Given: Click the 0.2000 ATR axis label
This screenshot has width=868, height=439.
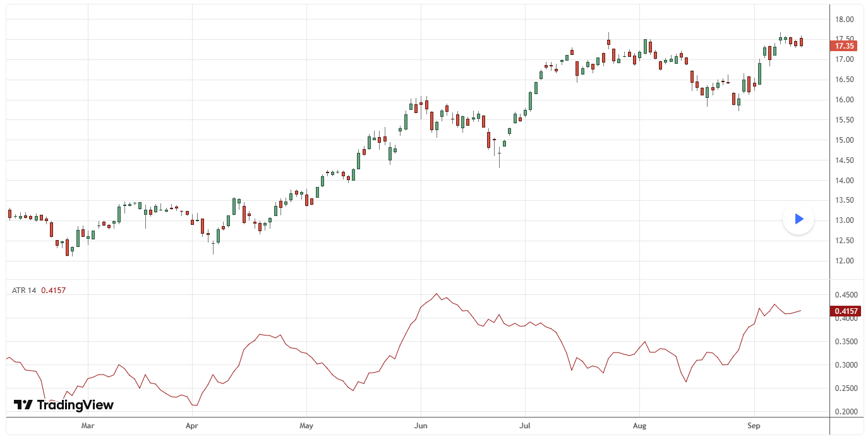Looking at the screenshot, I should tap(847, 412).
